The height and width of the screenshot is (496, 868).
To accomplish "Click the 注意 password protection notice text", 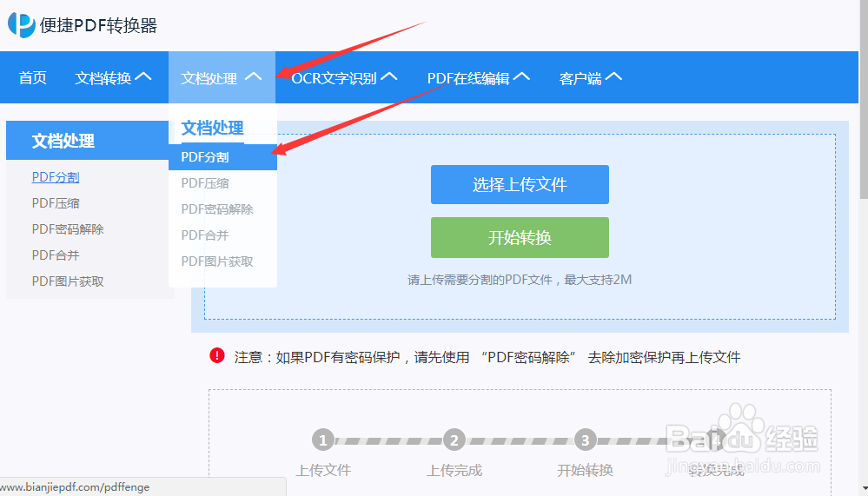I will click(487, 357).
